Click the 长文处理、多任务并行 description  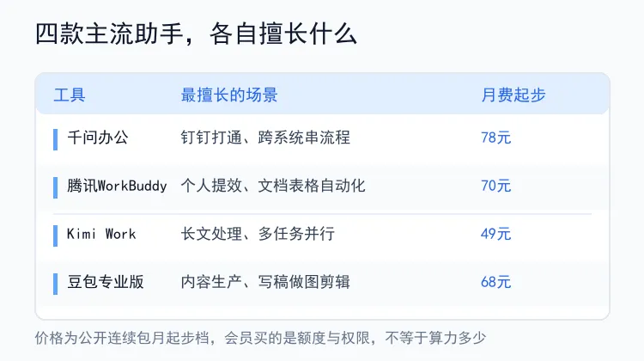[x=258, y=234]
